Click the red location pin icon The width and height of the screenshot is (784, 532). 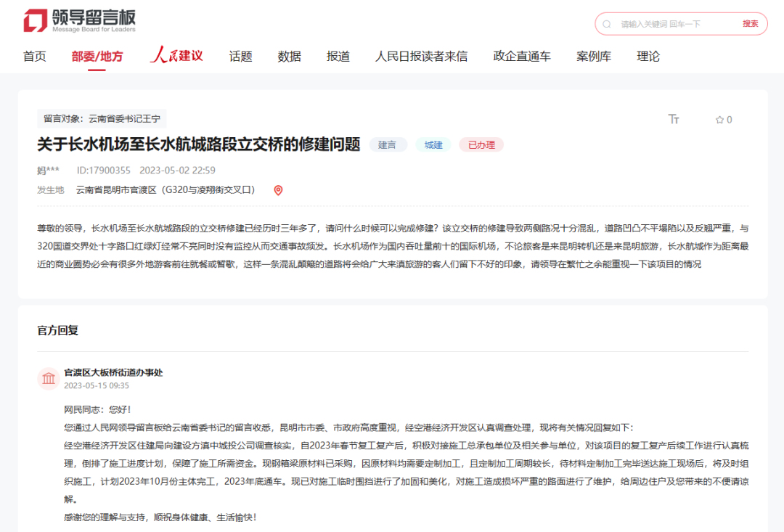279,190
